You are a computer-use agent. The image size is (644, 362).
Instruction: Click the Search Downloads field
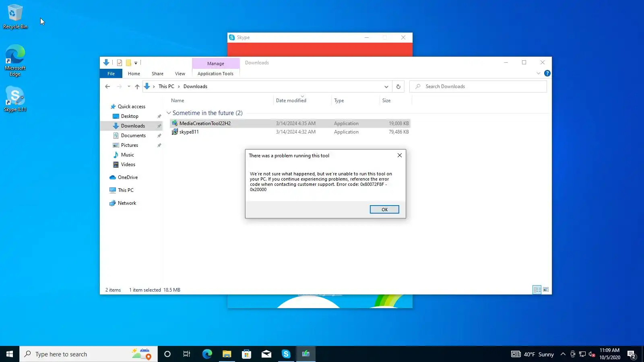tap(478, 86)
